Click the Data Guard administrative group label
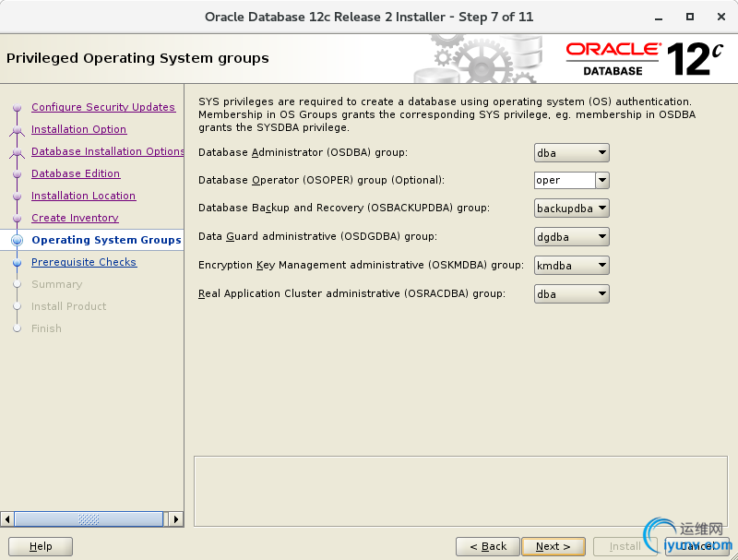Image resolution: width=738 pixels, height=560 pixels. [317, 236]
